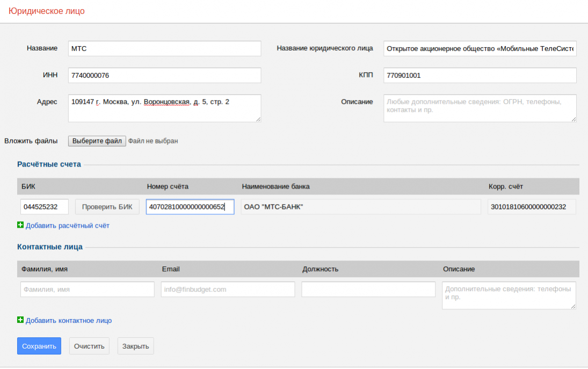
Task: Click the 'Проверить БИК' button
Action: [107, 207]
